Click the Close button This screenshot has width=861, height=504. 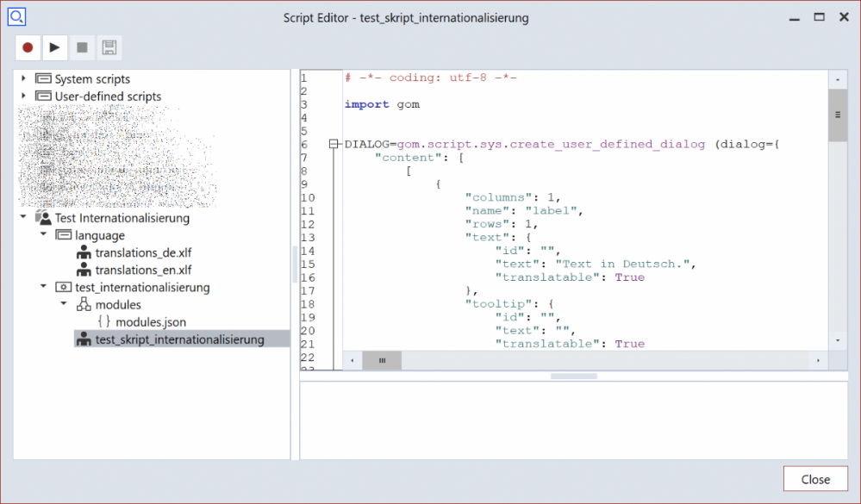(x=814, y=478)
